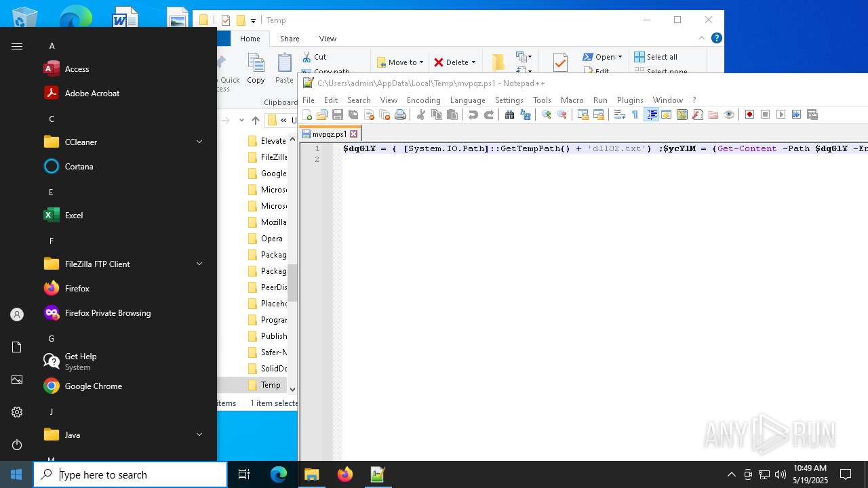Select mvpqz.ps1 document tab
This screenshot has height=488, width=868.
point(330,134)
